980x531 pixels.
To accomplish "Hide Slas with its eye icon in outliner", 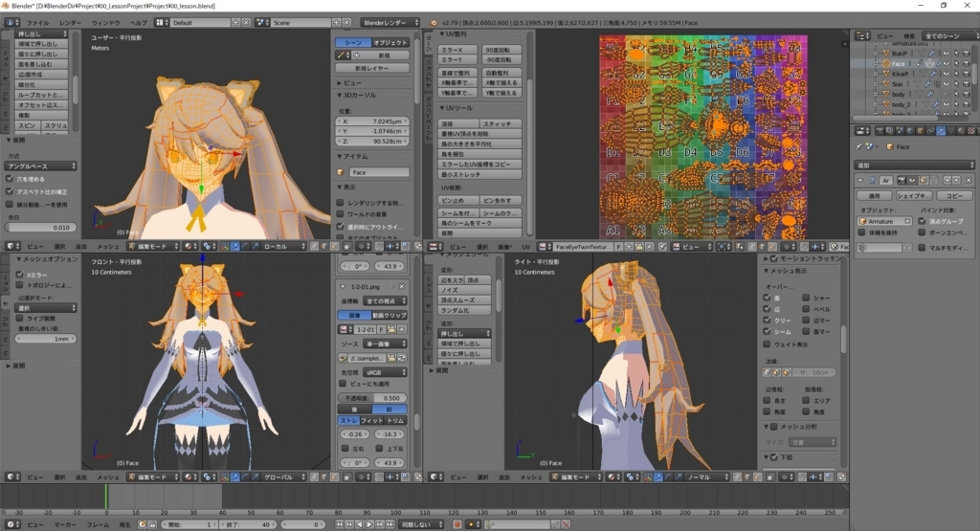I will point(946,83).
